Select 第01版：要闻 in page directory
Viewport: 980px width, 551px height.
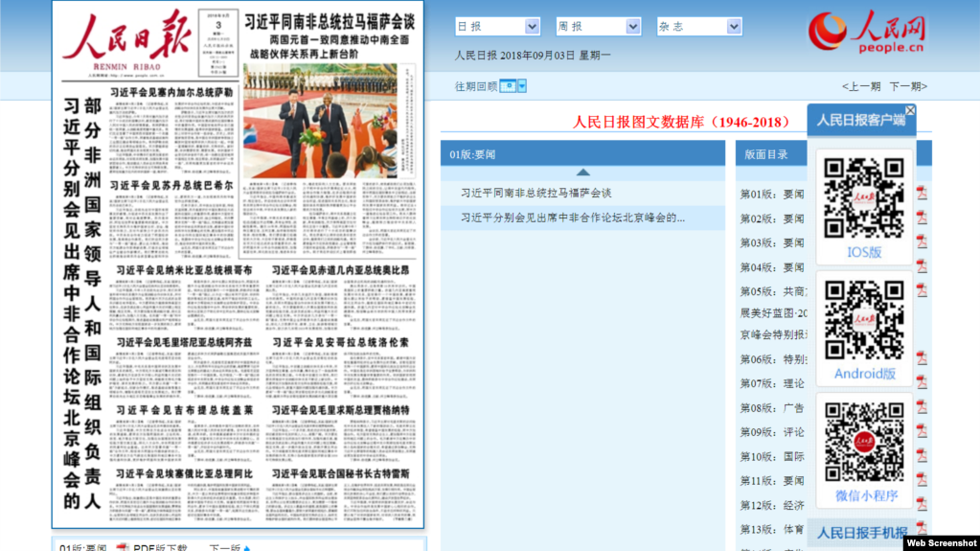[x=772, y=195]
